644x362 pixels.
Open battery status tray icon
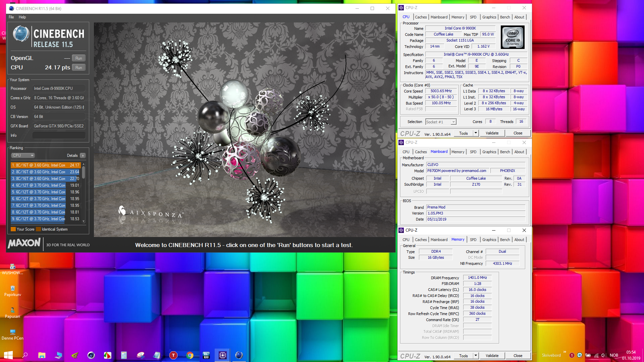588,355
